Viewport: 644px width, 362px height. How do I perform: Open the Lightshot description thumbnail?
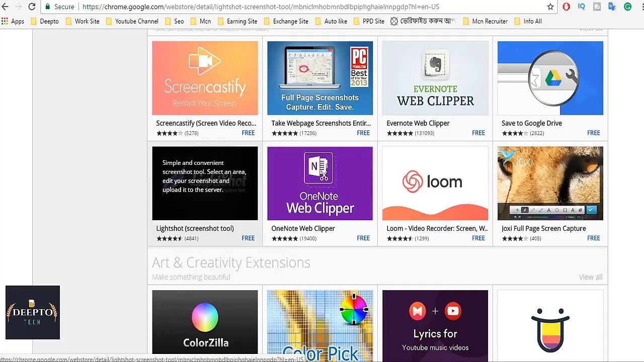coord(205,184)
